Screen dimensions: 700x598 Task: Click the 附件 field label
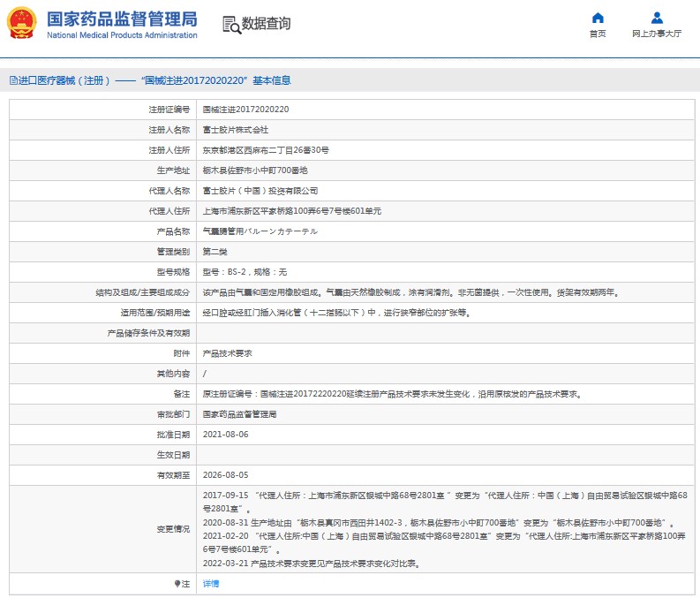(x=182, y=353)
